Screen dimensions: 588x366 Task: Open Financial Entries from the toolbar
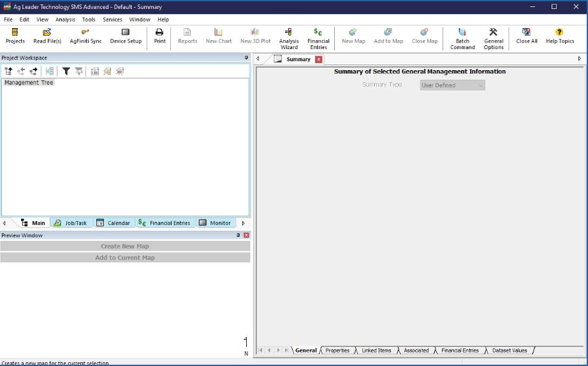click(318, 39)
